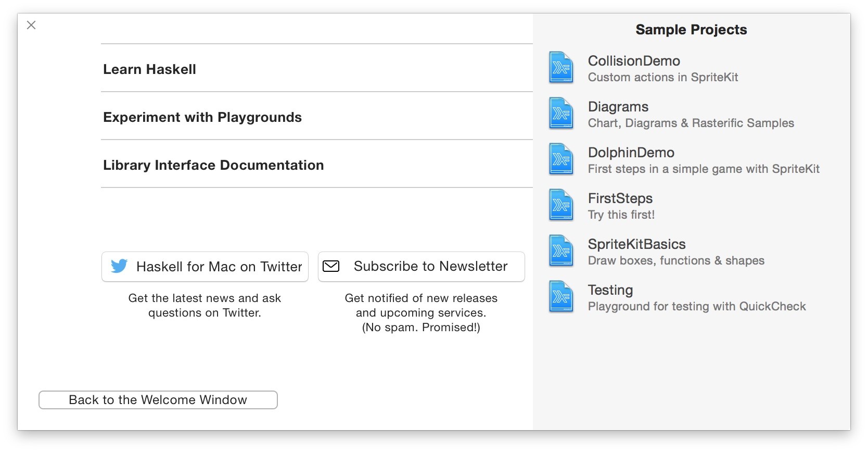The width and height of the screenshot is (868, 452).
Task: Open the Learn Haskell section
Action: pyautogui.click(x=150, y=69)
